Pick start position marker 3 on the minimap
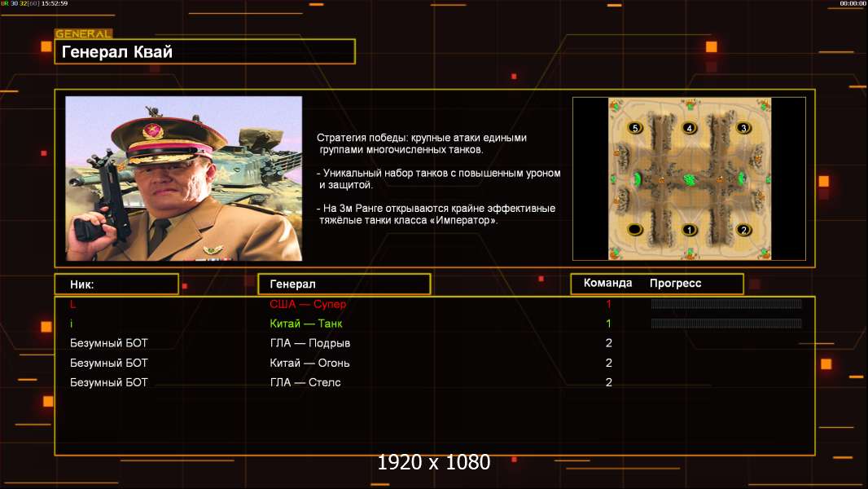This screenshot has height=489, width=868. coord(743,128)
